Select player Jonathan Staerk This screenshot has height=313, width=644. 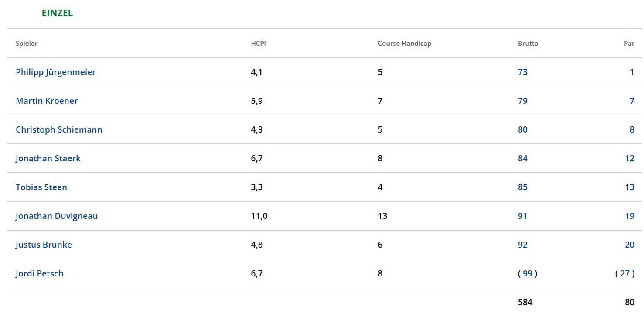48,158
